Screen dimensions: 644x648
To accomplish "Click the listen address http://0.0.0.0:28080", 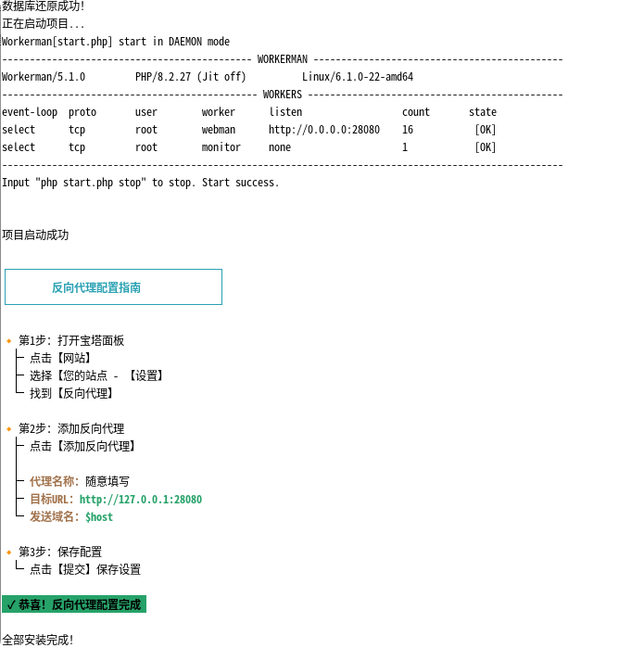I will pos(324,130).
